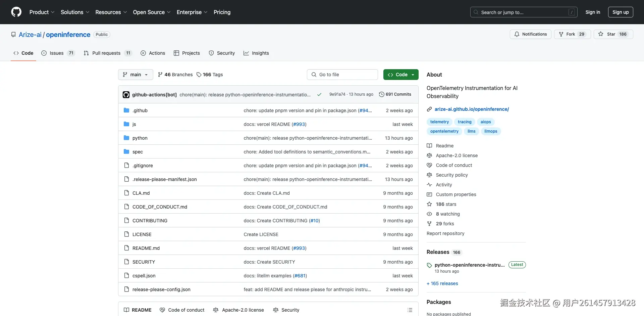
Task: Open the green Code dropdown button
Action: pyautogui.click(x=401, y=75)
